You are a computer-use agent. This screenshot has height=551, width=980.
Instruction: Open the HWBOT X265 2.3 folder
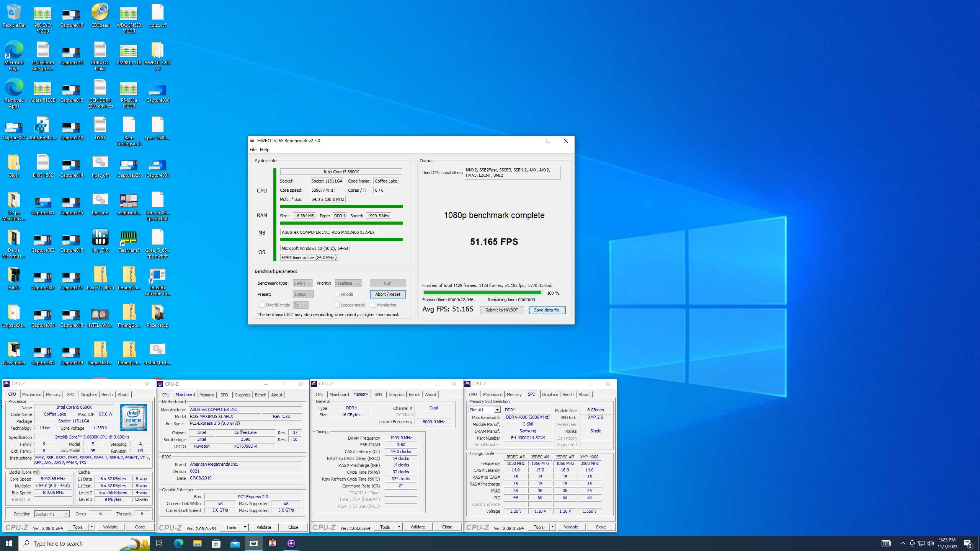click(x=157, y=56)
